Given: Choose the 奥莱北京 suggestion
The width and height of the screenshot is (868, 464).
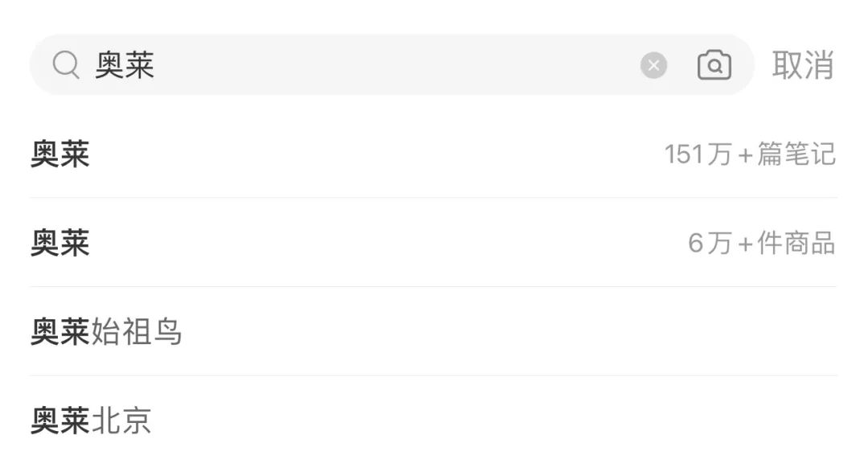Looking at the screenshot, I should click(x=433, y=420).
